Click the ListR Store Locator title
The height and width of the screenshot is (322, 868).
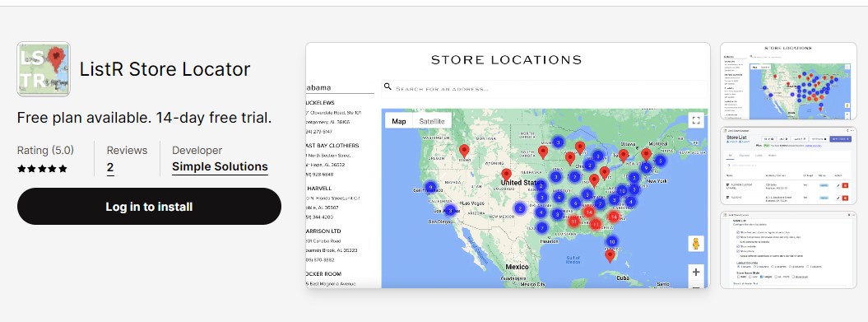[165, 69]
